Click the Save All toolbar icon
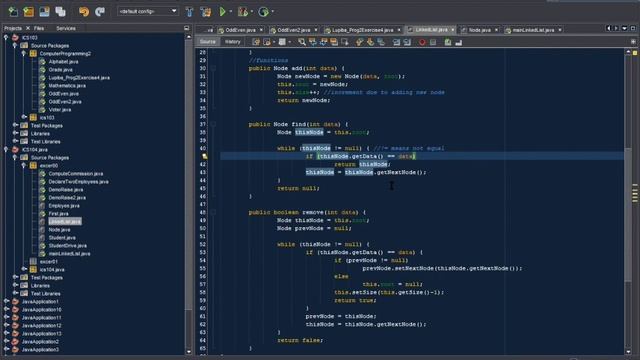 (x=60, y=11)
